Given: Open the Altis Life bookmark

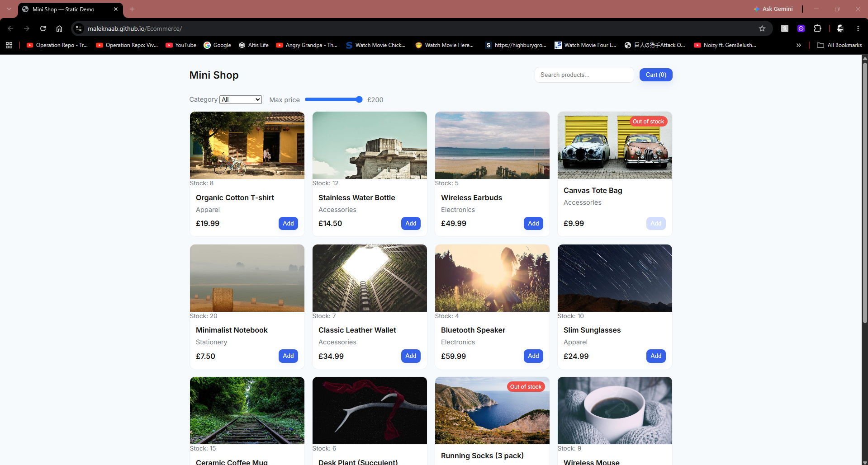Looking at the screenshot, I should pos(254,45).
